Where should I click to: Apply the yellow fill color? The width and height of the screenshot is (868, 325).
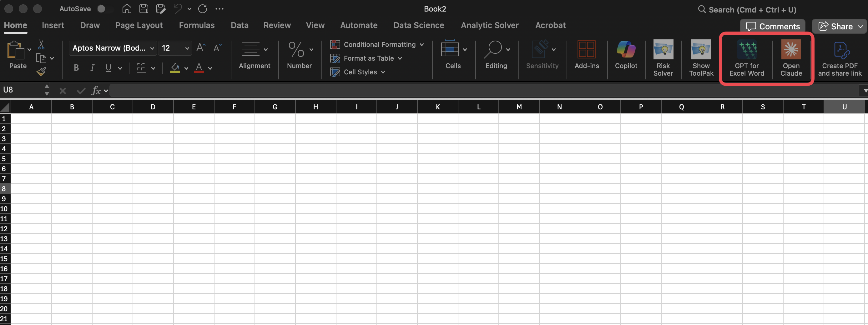click(x=174, y=68)
